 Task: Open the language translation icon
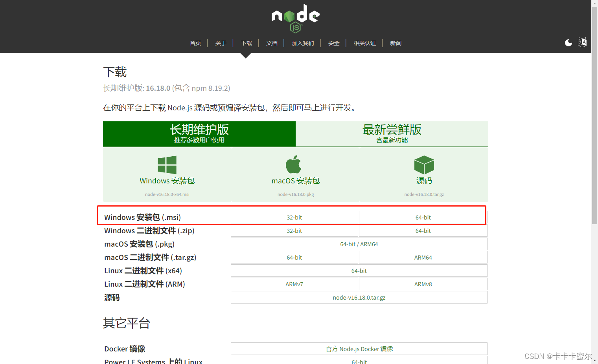click(x=582, y=42)
